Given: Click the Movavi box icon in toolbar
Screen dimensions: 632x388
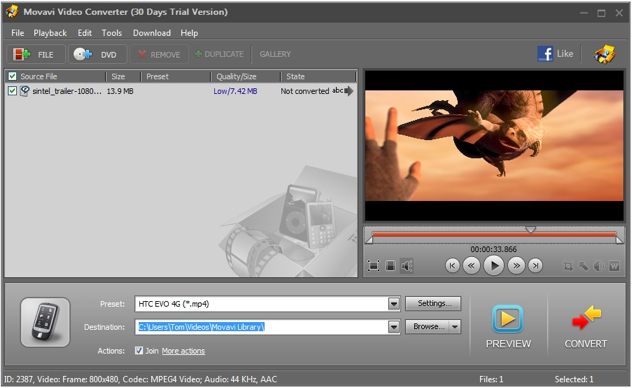Looking at the screenshot, I should 604,54.
